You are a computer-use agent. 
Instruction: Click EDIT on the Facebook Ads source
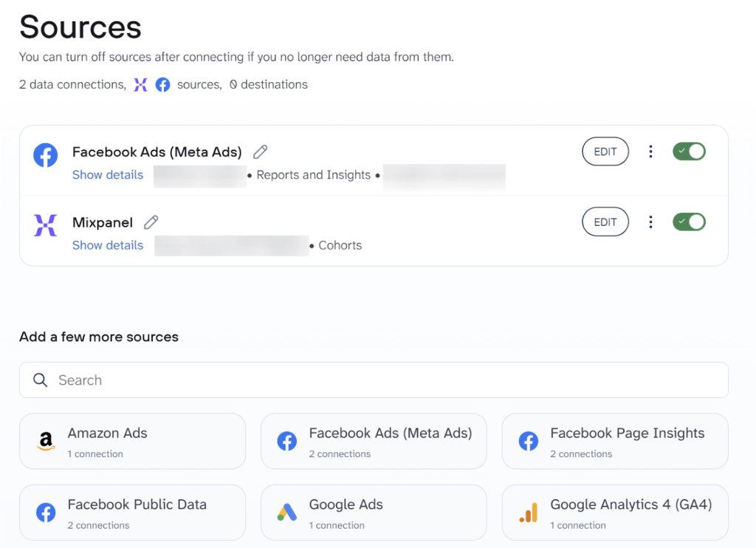point(605,151)
